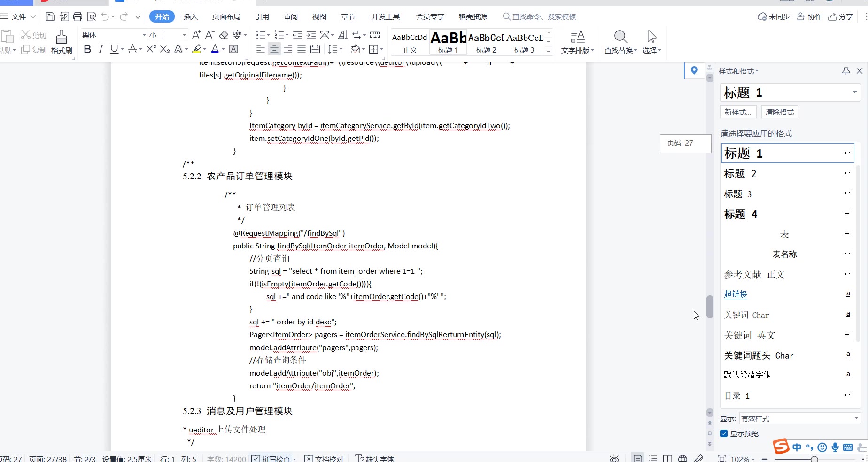Switch to the 插入 ribbon tab
868x462 pixels.
click(x=190, y=17)
